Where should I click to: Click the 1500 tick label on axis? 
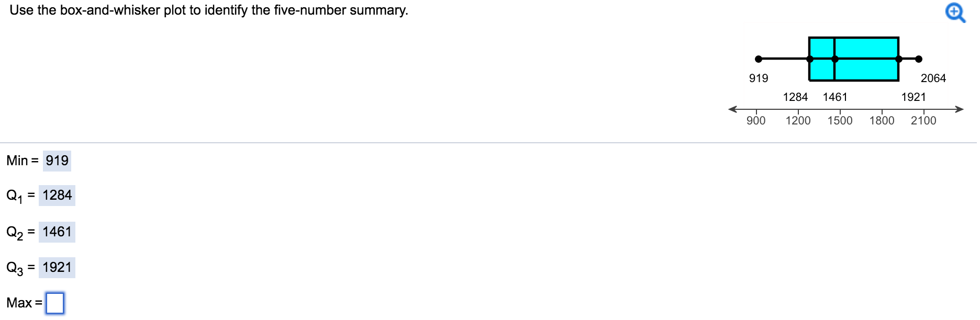pos(840,121)
